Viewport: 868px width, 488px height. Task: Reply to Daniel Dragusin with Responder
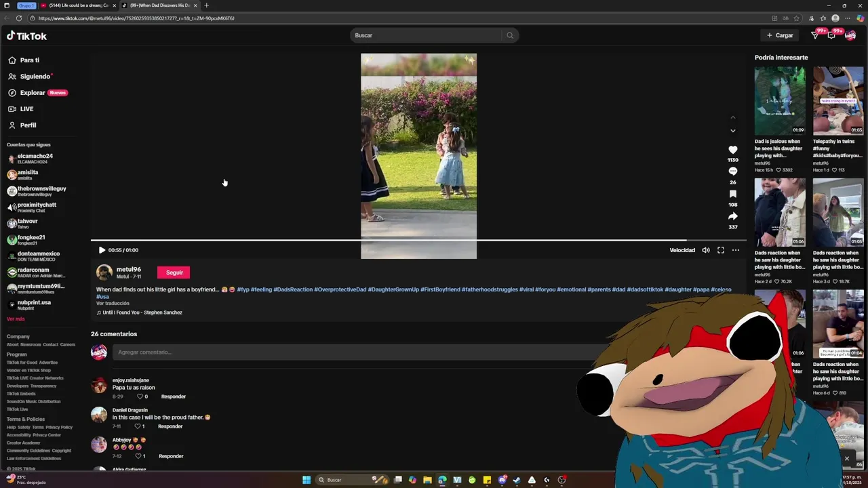[170, 426]
